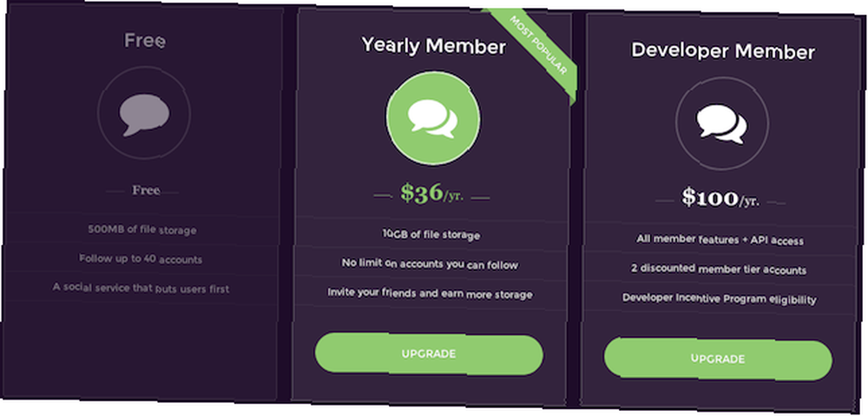Click the Free price label below icon
Image resolution: width=868 pixels, height=416 pixels.
click(146, 190)
